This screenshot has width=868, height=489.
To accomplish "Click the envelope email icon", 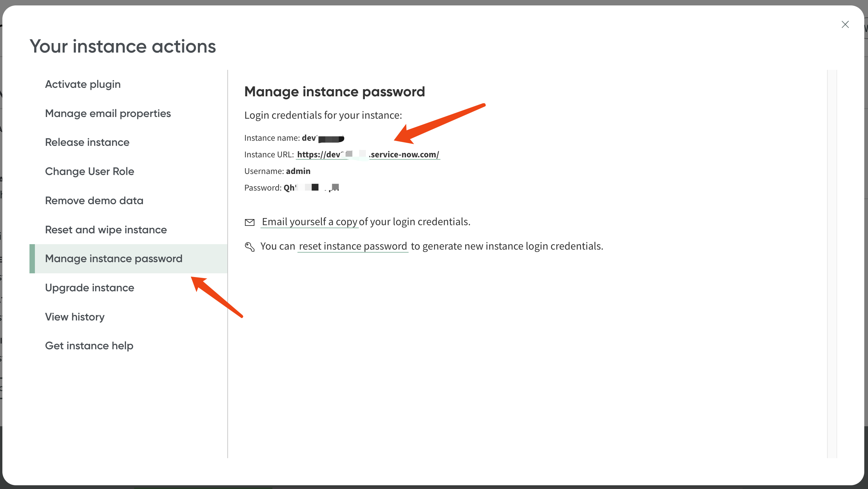I will pyautogui.click(x=250, y=222).
